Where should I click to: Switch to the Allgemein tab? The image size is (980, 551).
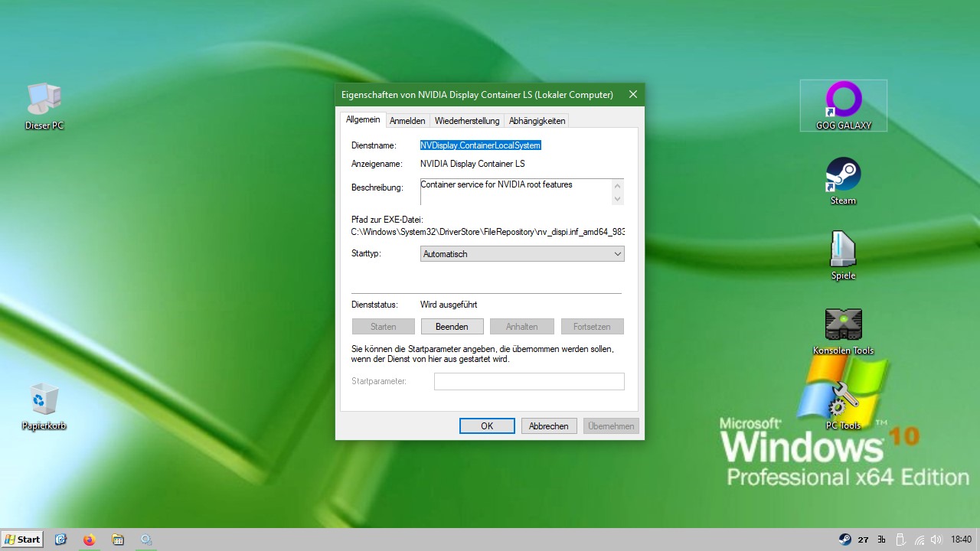click(x=363, y=120)
